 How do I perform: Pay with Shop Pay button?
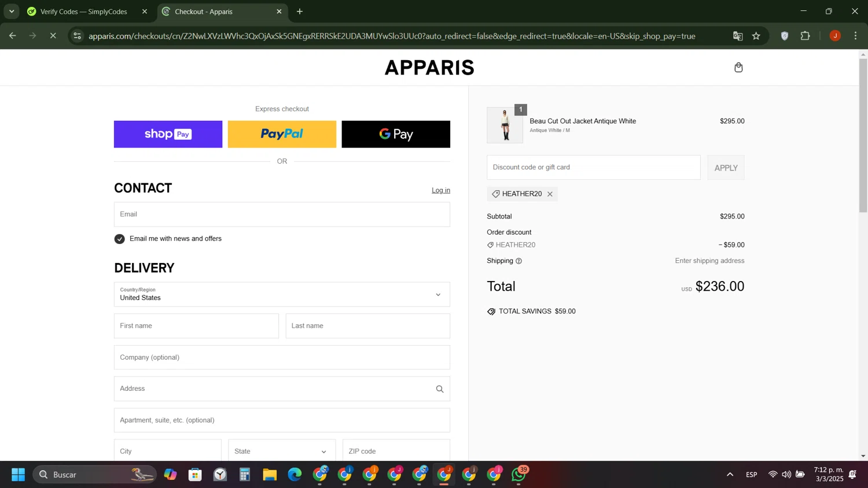click(x=168, y=134)
